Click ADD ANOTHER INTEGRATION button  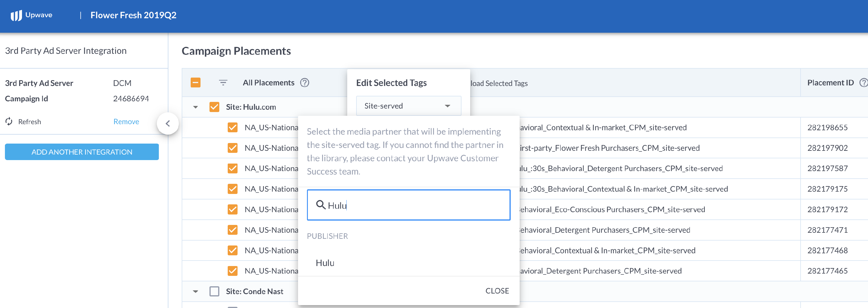click(x=82, y=152)
